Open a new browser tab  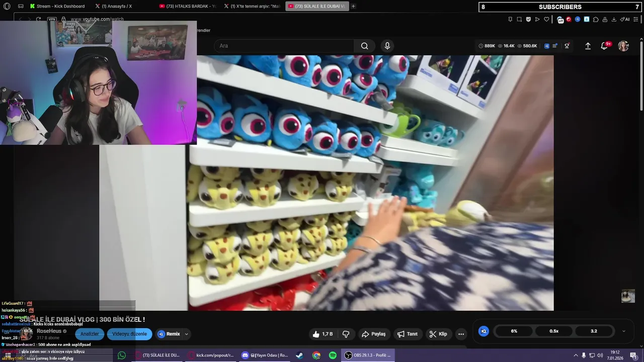(353, 6)
